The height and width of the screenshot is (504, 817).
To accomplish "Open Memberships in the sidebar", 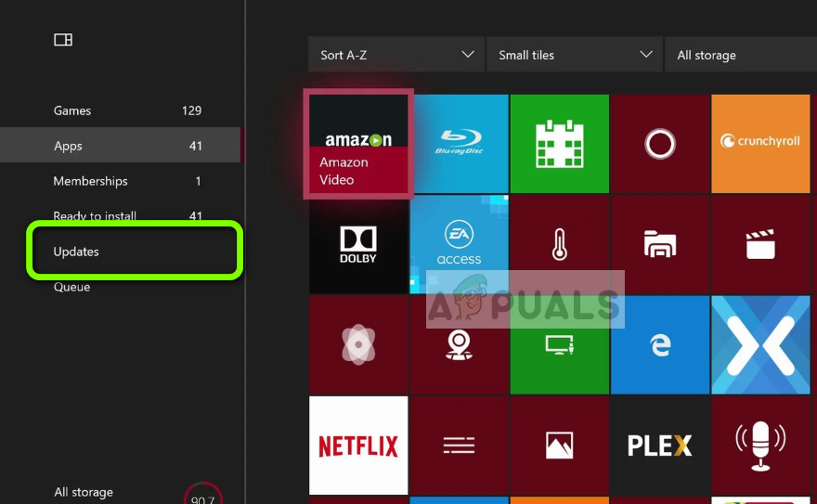I will pyautogui.click(x=122, y=181).
